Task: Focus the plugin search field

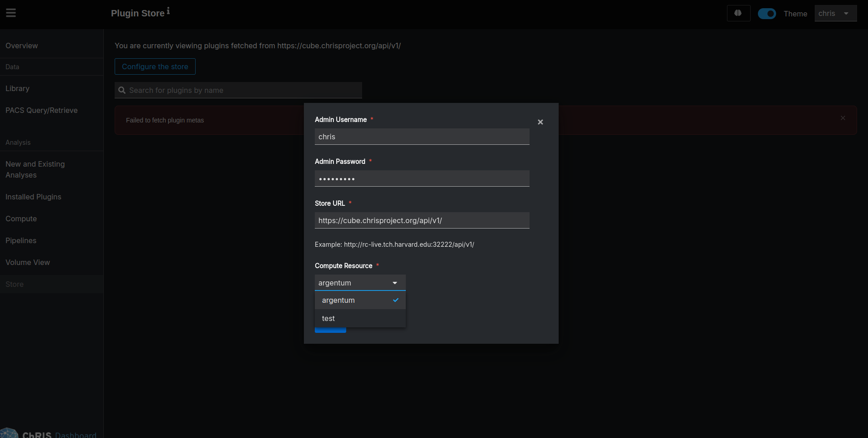Action: click(238, 90)
